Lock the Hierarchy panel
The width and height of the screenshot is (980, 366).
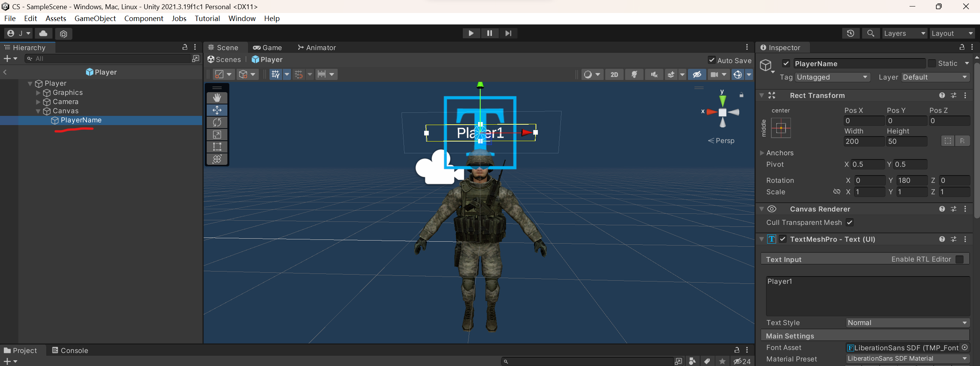click(185, 47)
